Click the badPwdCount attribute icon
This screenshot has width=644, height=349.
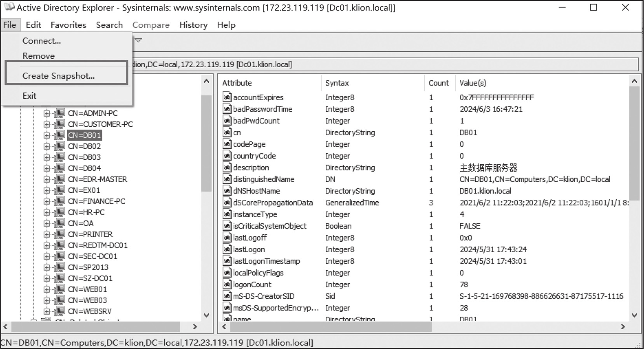pos(227,120)
